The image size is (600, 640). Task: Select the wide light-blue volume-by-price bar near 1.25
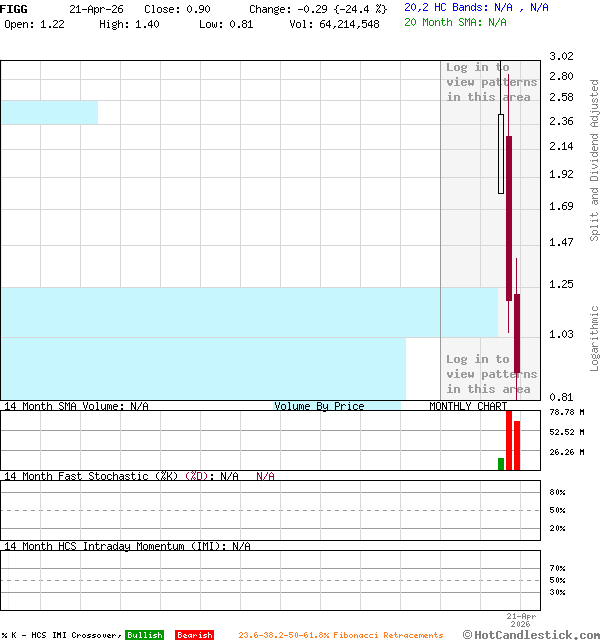pos(249,312)
